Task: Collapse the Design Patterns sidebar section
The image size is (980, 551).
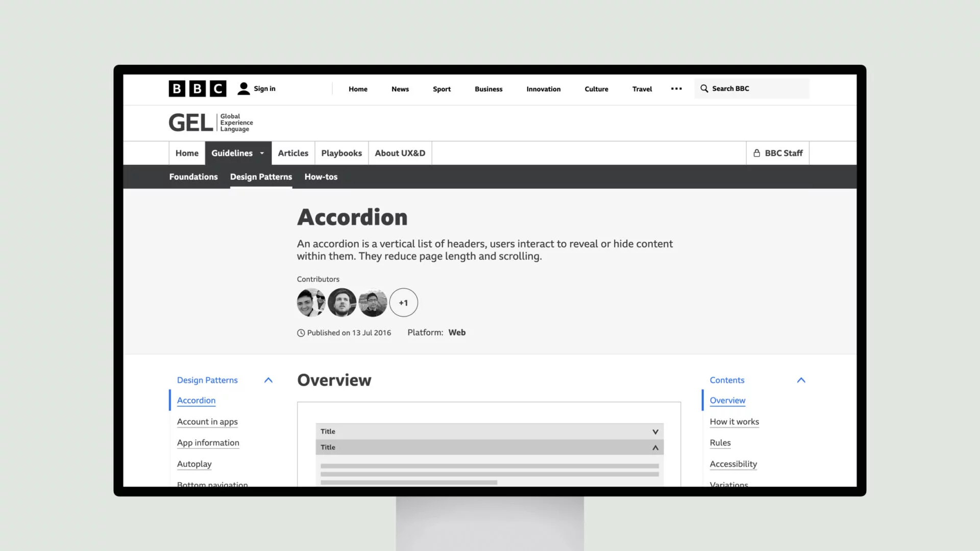Action: coord(268,380)
